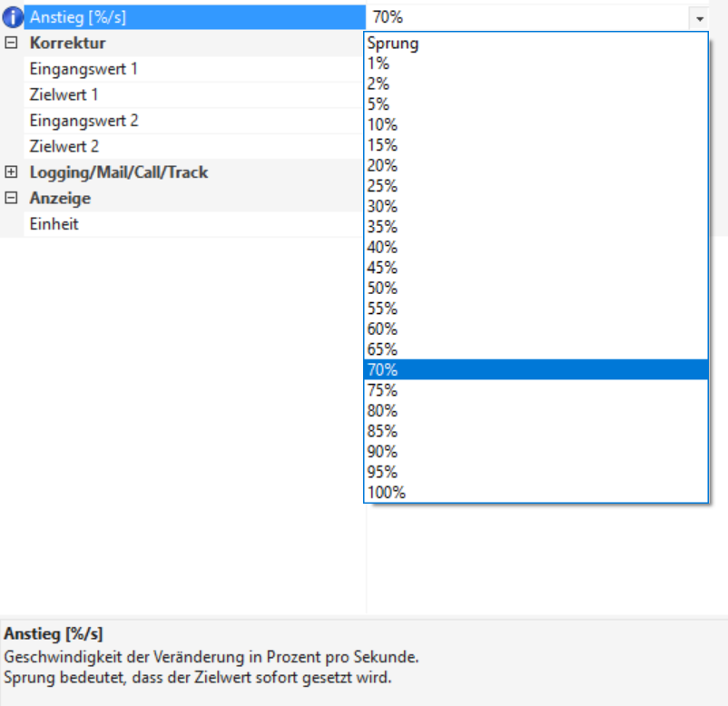
Task: Click the Anstieg value field showing 70%
Action: [526, 17]
